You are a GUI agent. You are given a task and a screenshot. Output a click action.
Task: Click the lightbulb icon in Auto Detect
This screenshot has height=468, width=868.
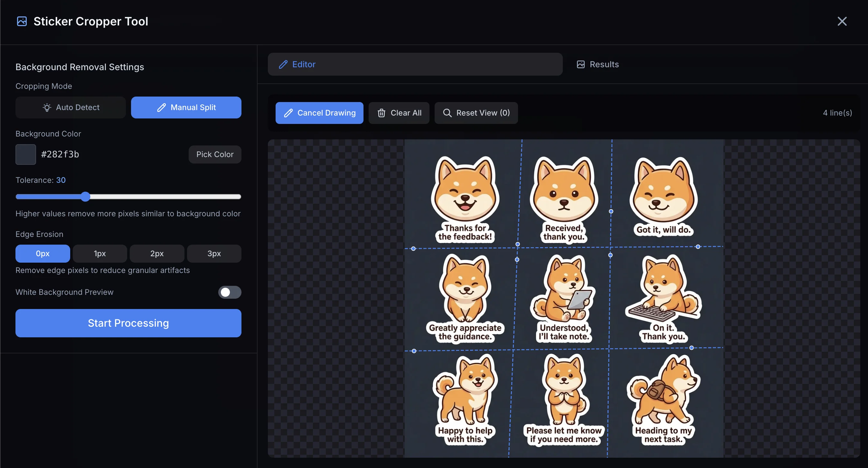pos(47,108)
